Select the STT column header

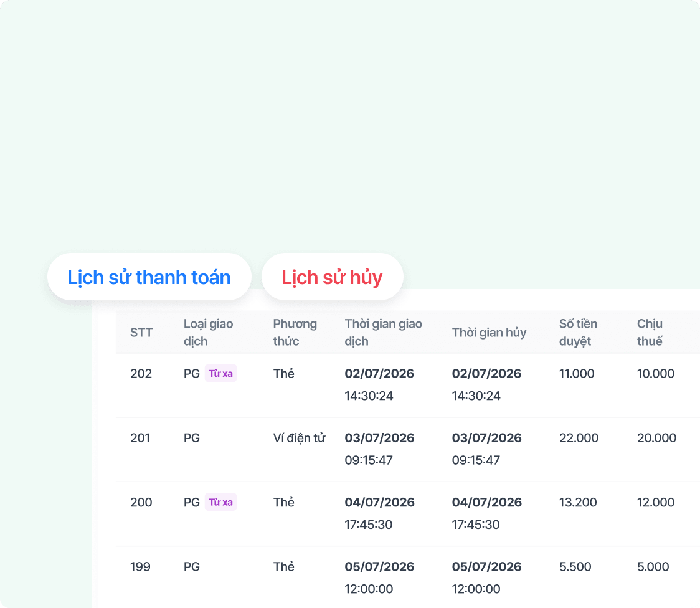pyautogui.click(x=141, y=332)
